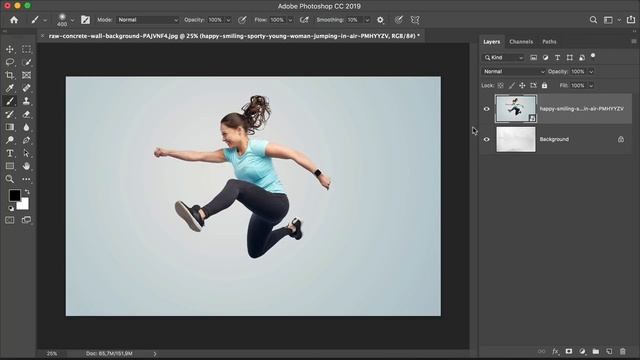The height and width of the screenshot is (360, 640).
Task: Enable airbrush-style build-up effects
Action: [x=304, y=20]
